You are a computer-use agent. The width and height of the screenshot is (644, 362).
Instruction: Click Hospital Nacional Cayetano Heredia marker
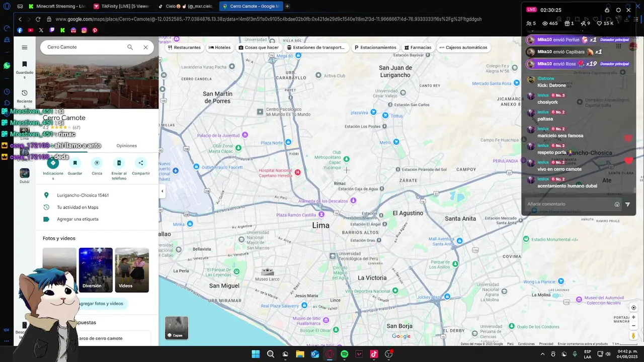(297, 172)
